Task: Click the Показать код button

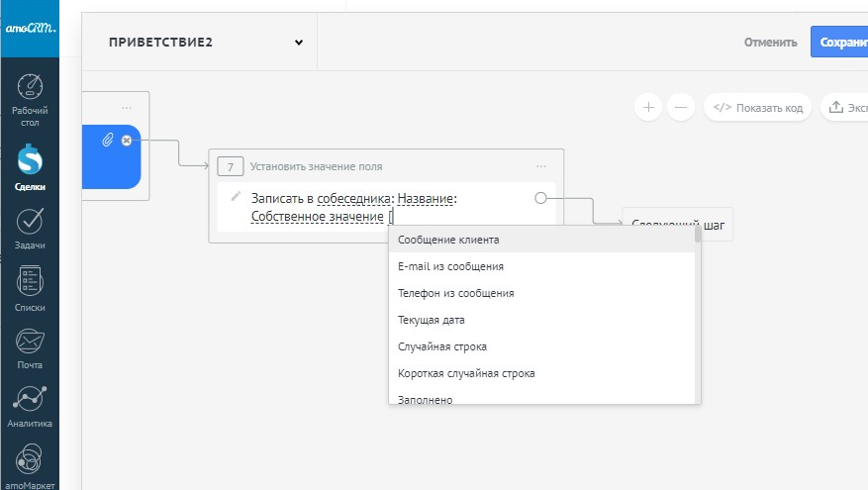Action: pyautogui.click(x=758, y=108)
